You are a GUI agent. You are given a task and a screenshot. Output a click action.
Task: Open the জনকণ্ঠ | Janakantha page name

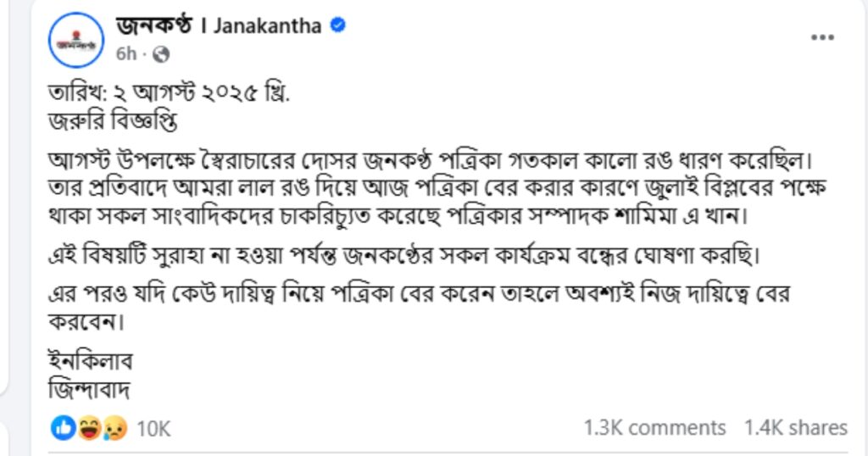coord(219,25)
